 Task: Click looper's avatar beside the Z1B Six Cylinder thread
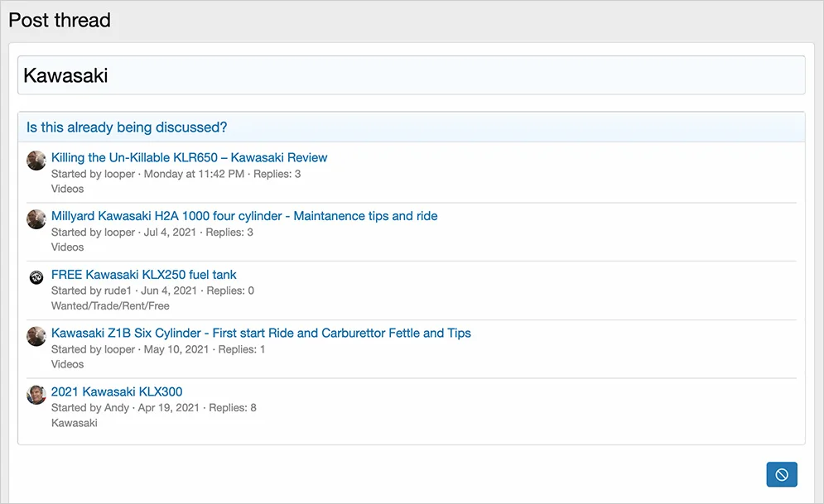pos(36,336)
